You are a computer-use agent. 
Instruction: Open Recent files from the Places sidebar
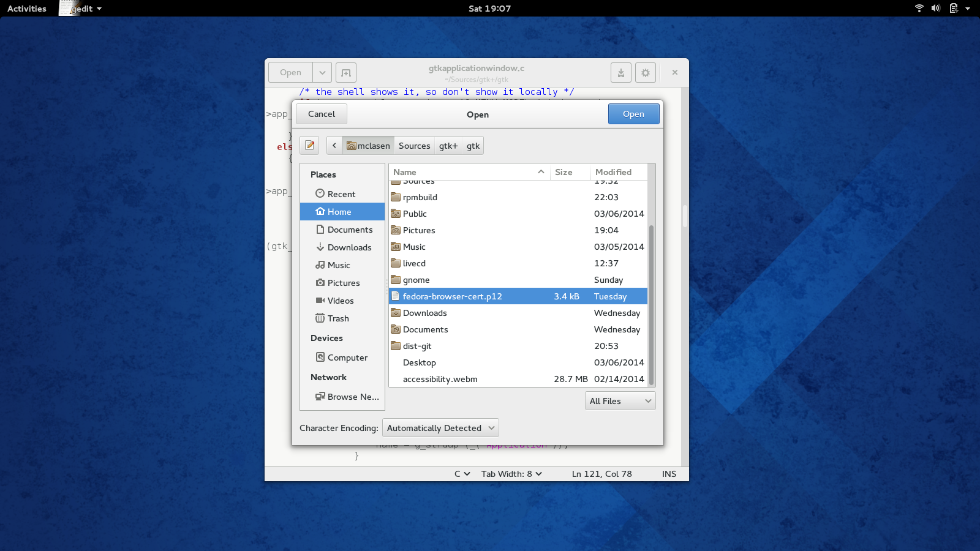pos(341,193)
